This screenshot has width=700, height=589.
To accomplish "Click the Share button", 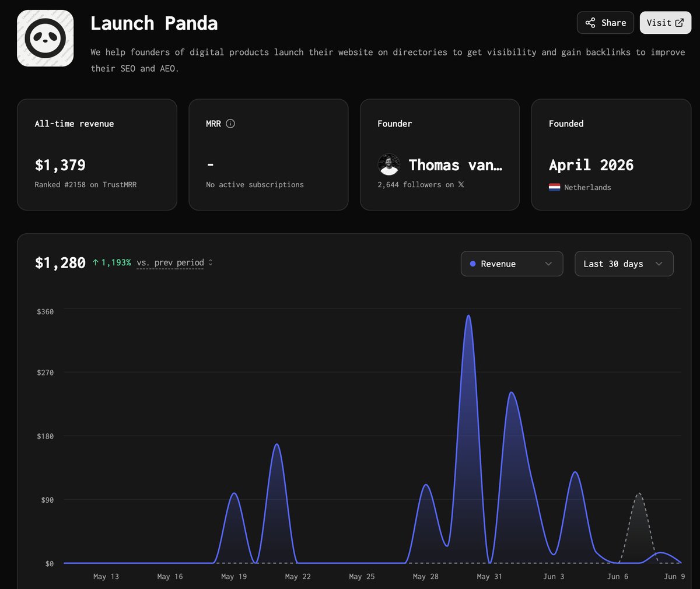I will click(x=605, y=23).
